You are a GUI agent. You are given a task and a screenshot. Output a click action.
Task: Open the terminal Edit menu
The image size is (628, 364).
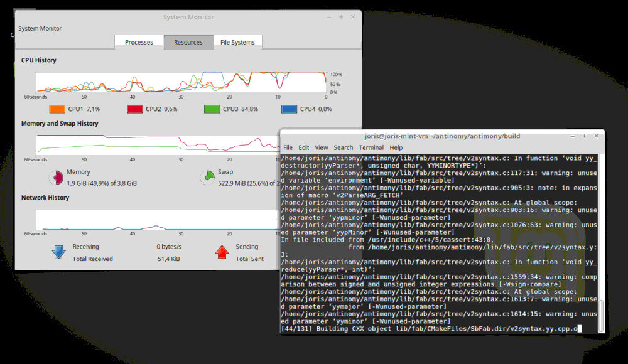(x=303, y=147)
